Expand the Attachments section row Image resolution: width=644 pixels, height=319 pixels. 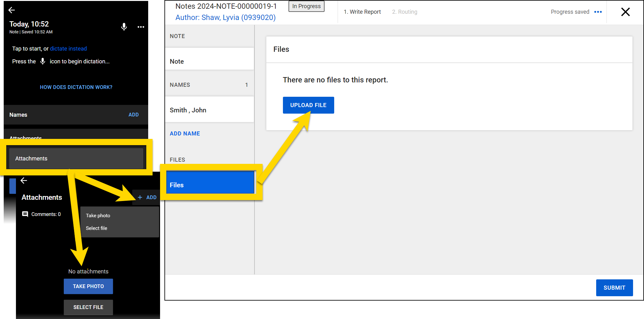[76, 159]
